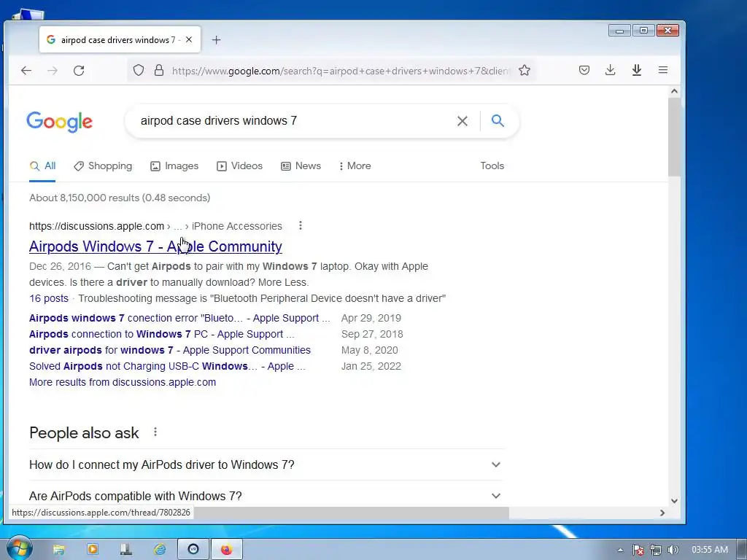Click the browser address bar URL
This screenshot has height=560, width=747.
point(340,71)
